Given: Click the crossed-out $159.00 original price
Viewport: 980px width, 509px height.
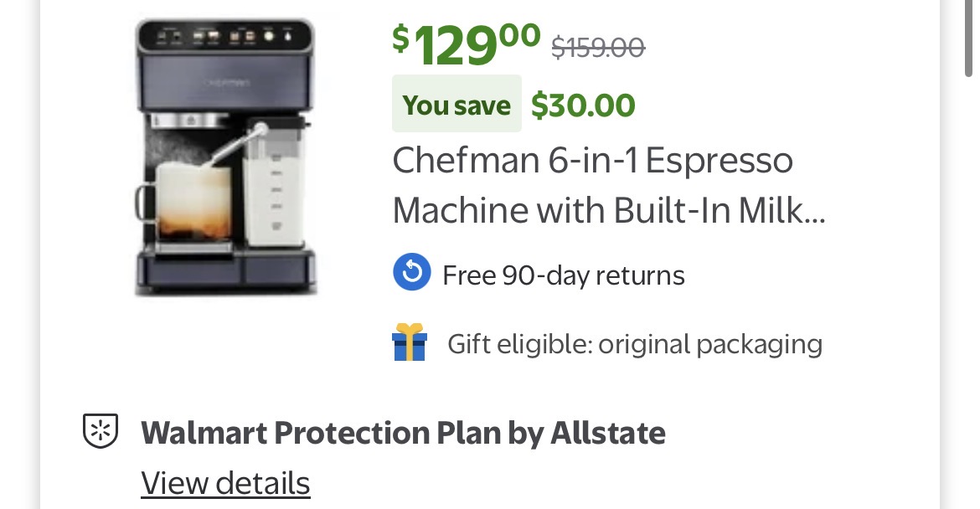Looking at the screenshot, I should click(x=598, y=48).
